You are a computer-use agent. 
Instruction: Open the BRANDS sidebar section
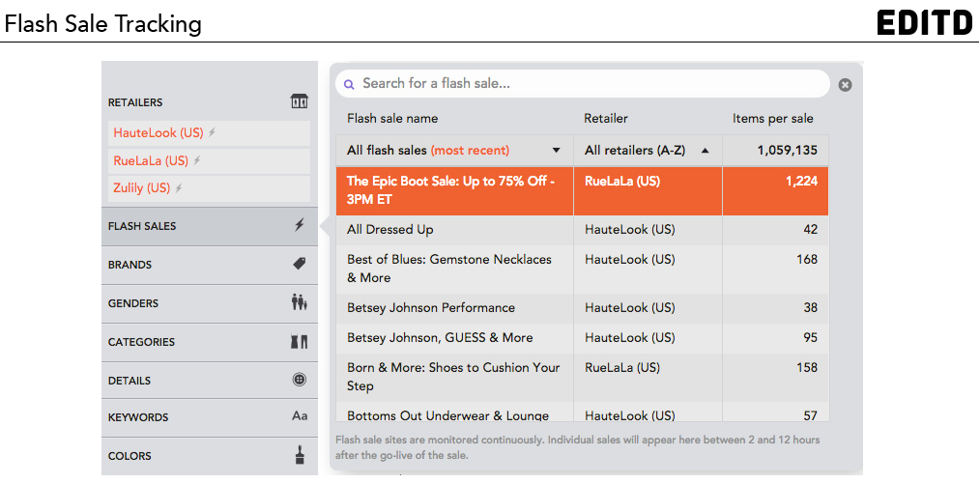point(210,265)
